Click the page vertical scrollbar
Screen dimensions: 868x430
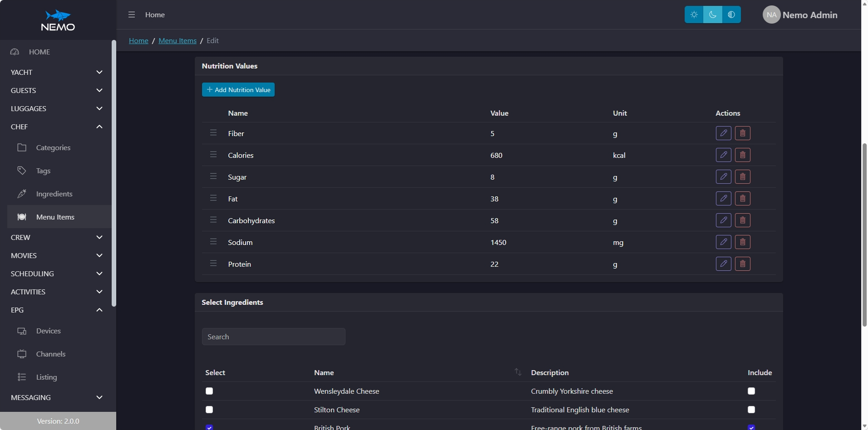(x=864, y=235)
